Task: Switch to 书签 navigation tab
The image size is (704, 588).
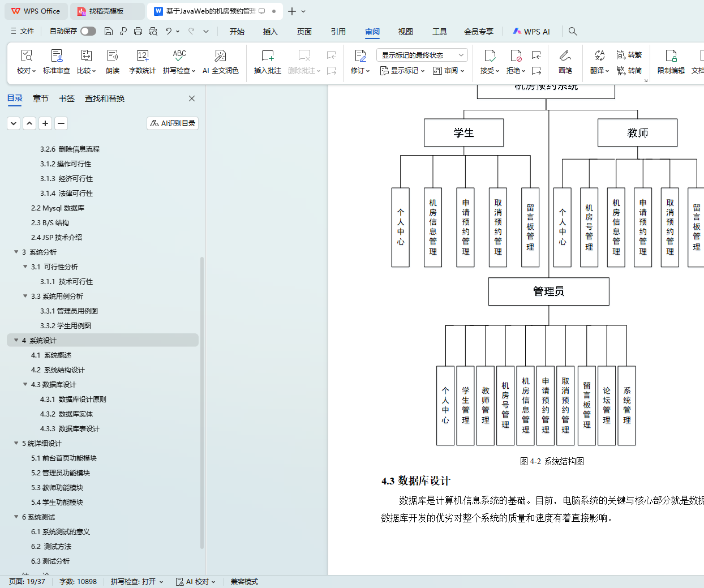Action: click(67, 98)
